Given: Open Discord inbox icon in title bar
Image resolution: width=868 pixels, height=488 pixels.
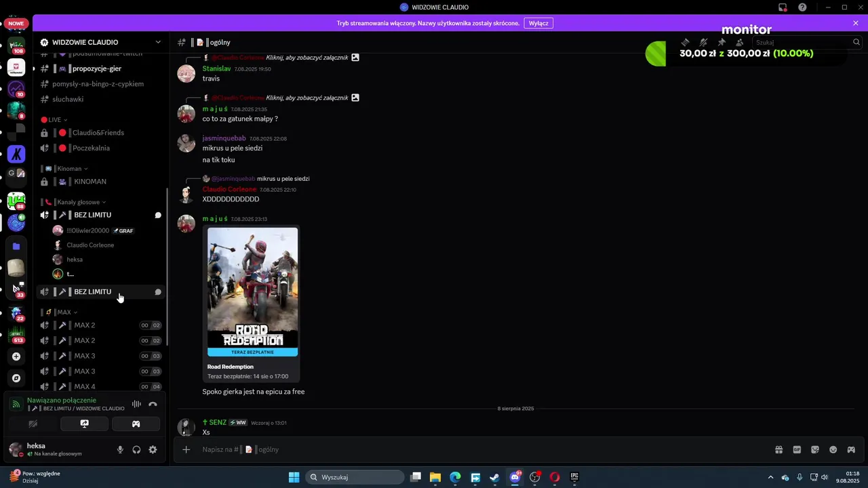Looking at the screenshot, I should point(782,7).
